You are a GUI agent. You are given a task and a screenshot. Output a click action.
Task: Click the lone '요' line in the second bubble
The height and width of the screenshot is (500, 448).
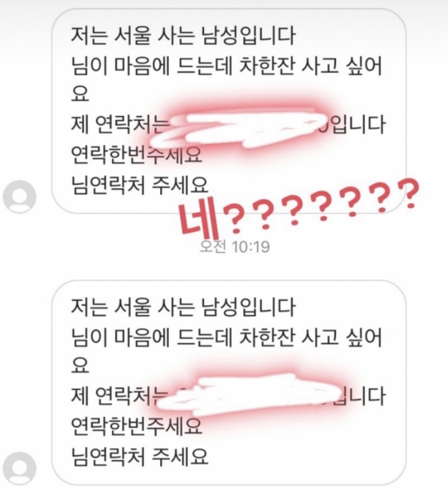79,366
